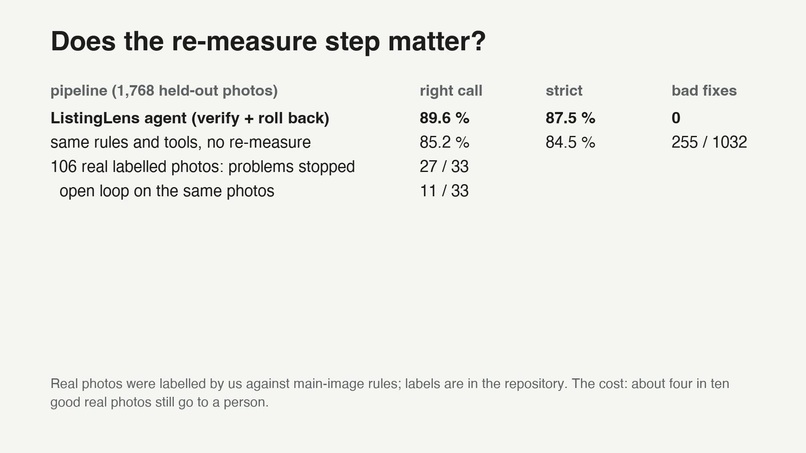Click the '255 / 1032' bad fixes value
Screen dimensions: 806x453
pyautogui.click(x=709, y=142)
